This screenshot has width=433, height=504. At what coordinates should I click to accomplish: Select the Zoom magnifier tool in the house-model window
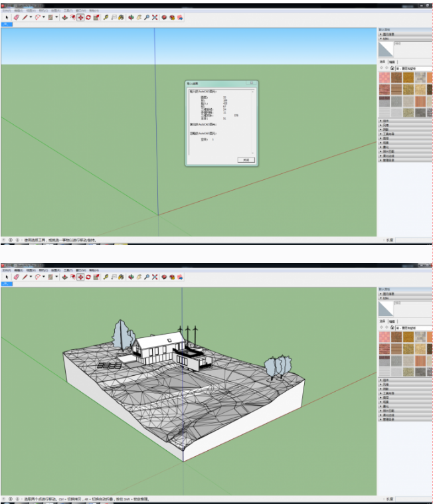tap(147, 277)
